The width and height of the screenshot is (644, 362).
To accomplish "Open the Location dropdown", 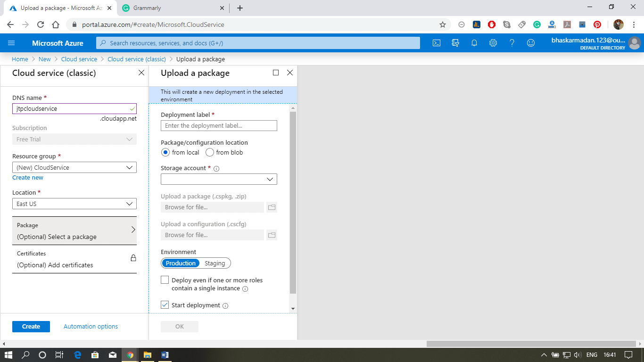I will click(74, 204).
